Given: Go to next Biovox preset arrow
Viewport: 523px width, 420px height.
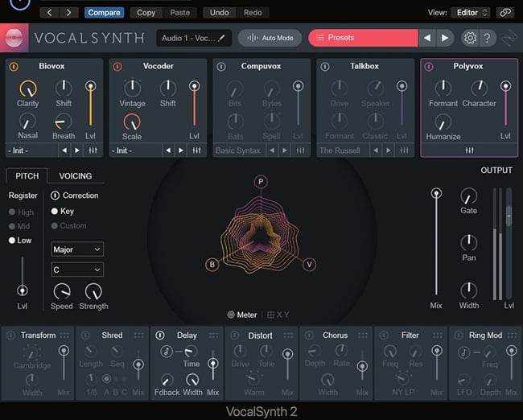Looking at the screenshot, I should point(77,150).
